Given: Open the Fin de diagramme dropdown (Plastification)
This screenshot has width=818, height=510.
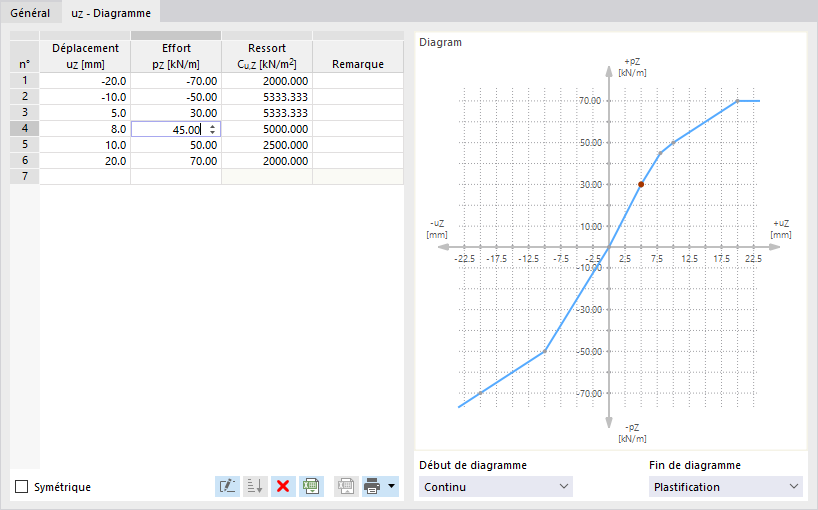Looking at the screenshot, I should tap(726, 487).
